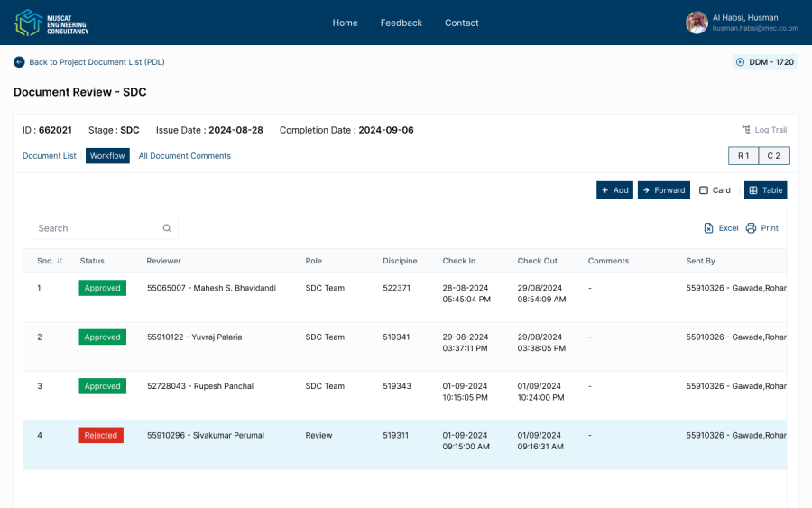Click the Sent By column header
Viewport: 812px width, 508px height.
700,261
